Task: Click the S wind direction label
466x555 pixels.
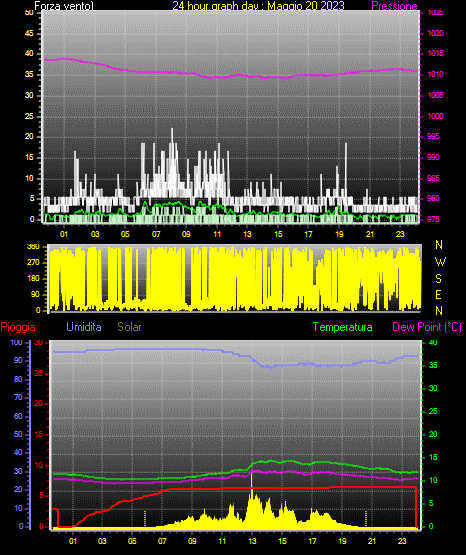Action: pyautogui.click(x=438, y=279)
